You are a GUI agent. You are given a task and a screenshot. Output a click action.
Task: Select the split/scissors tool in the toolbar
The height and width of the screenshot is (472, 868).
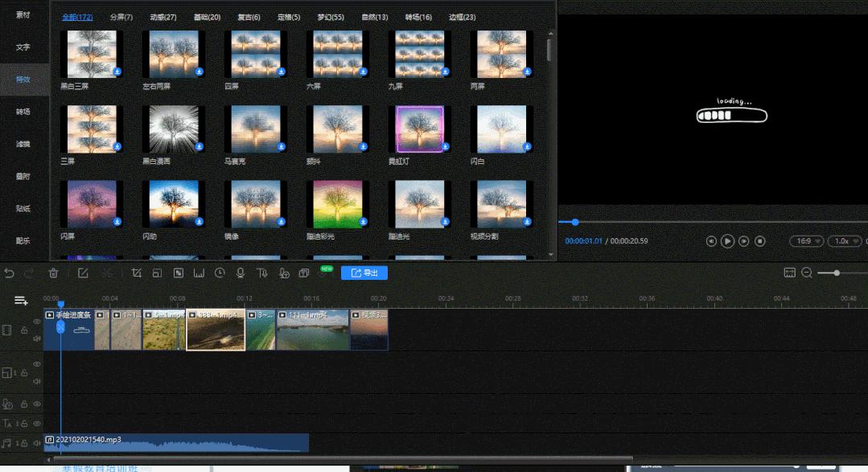[x=109, y=273]
